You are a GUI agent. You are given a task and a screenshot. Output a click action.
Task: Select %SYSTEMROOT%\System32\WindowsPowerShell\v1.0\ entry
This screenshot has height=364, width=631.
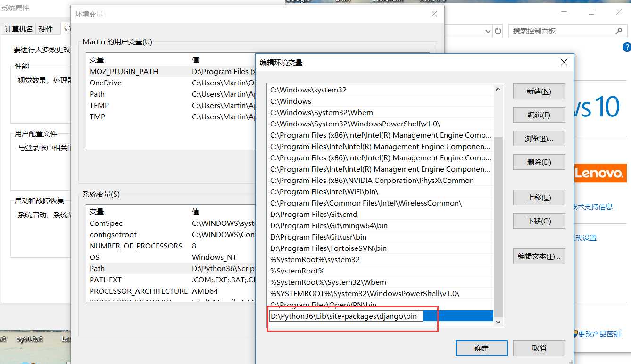tap(380, 293)
